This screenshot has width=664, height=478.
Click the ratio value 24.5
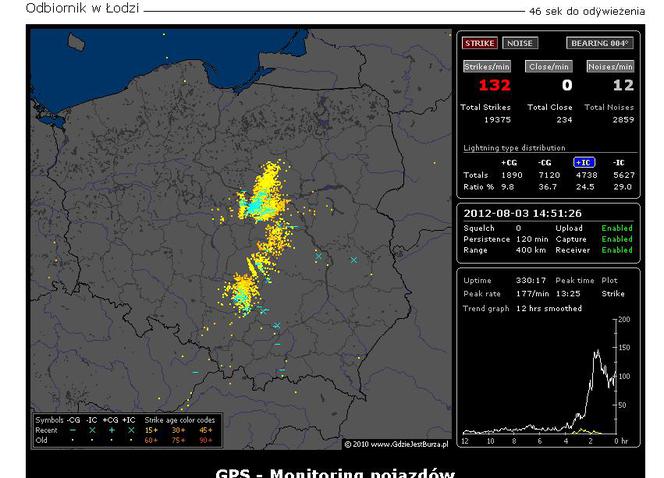click(585, 187)
